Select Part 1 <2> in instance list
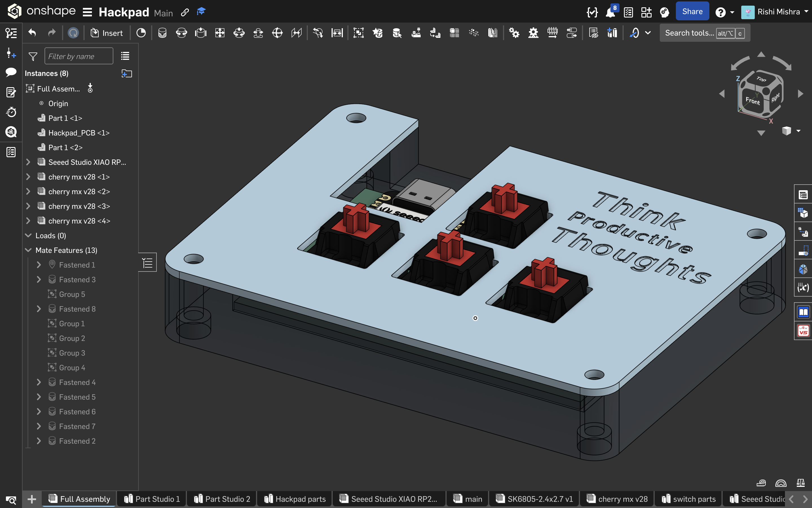Screen dimensions: 812x508 coord(65,147)
